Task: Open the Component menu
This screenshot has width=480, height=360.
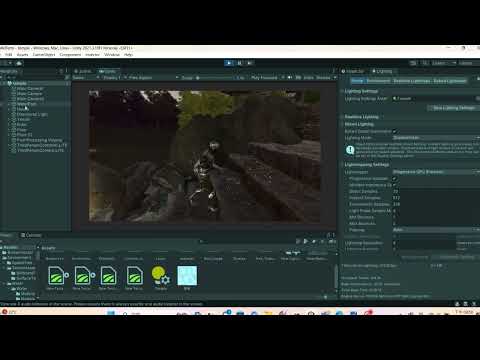Action: (70, 55)
